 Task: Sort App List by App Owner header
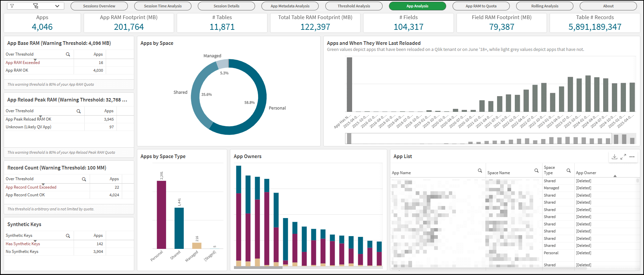586,173
